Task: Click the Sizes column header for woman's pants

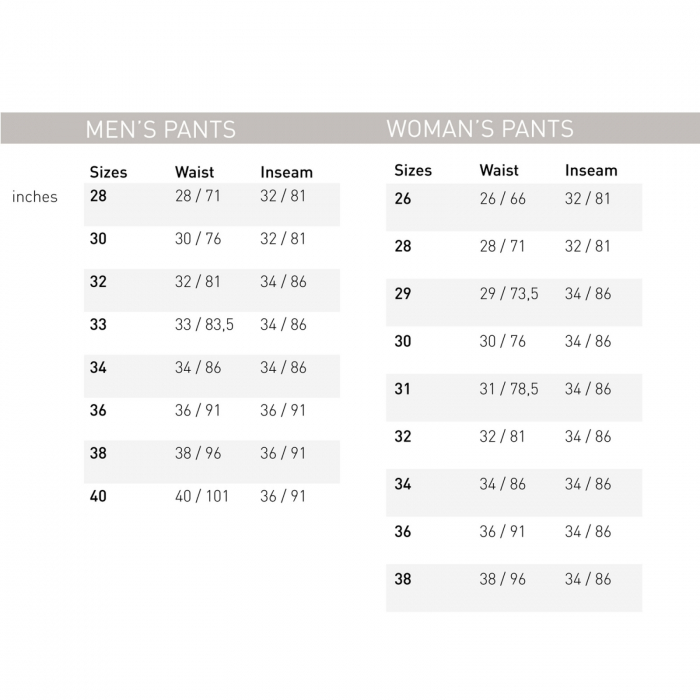Action: tap(413, 170)
